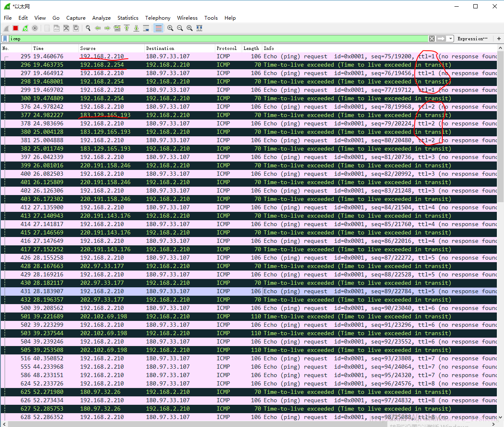Viewport: 504px width, 427px height.
Task: Select packet 501 from 202.102.69.198
Action: coord(249,316)
